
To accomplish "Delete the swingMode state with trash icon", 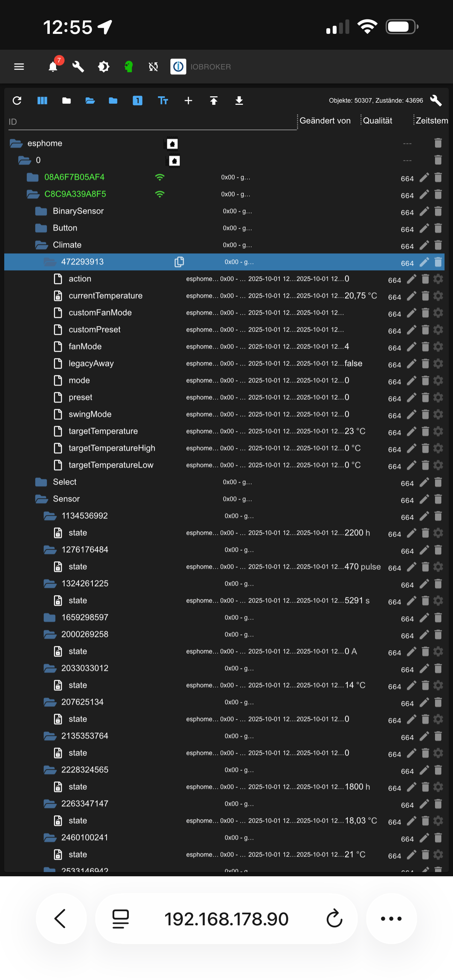I will [x=425, y=414].
